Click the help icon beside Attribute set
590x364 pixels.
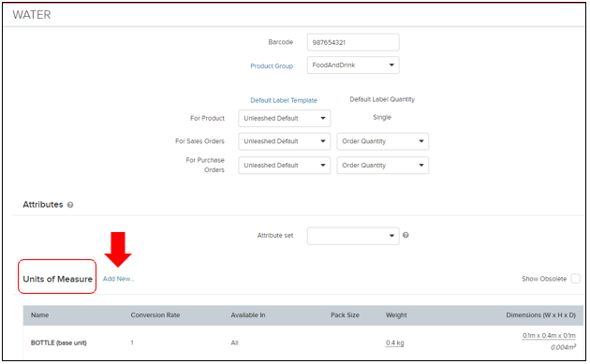point(406,235)
